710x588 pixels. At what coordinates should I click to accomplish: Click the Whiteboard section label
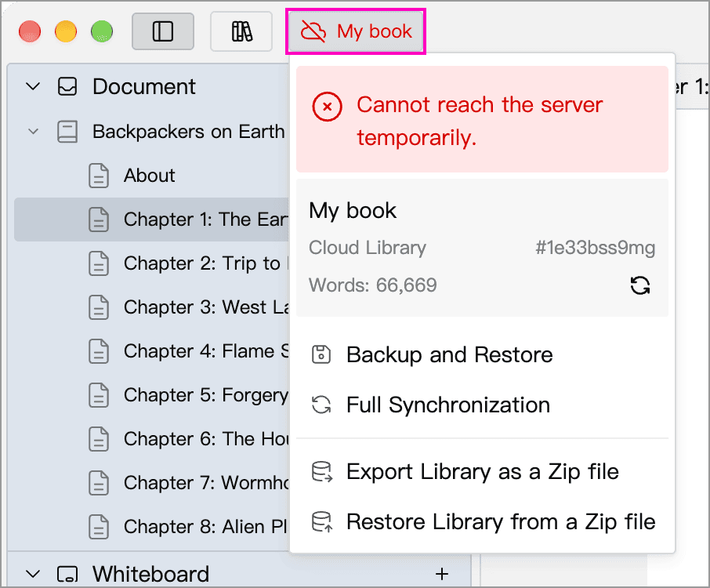coord(150,574)
